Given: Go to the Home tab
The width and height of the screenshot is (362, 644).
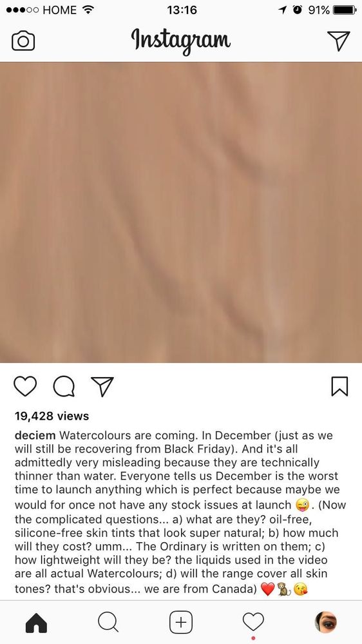Looking at the screenshot, I should pos(36,623).
